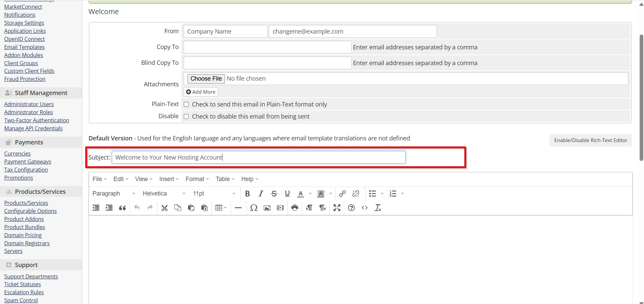The height and width of the screenshot is (304, 644).
Task: Print the editor content
Action: click(295, 208)
